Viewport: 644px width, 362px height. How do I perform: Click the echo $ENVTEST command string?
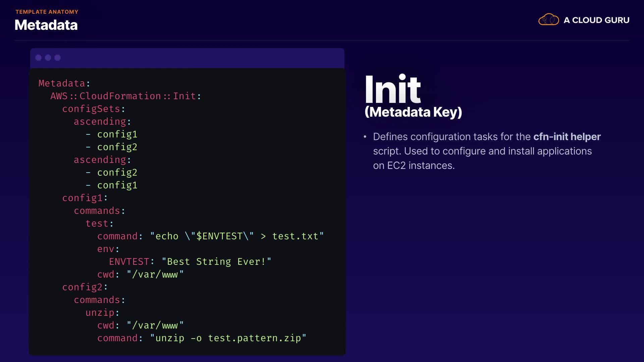[x=237, y=236]
